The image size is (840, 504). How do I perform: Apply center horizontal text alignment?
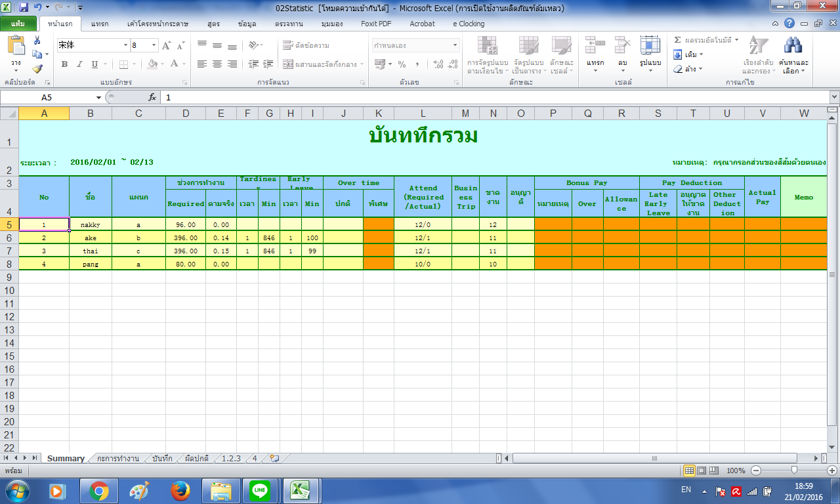[217, 64]
